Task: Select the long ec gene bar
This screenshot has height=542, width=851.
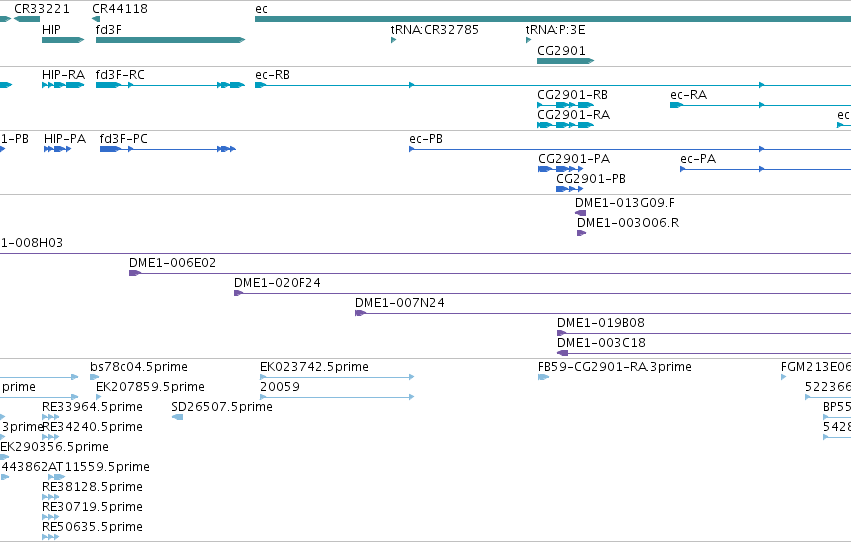Action: tap(553, 19)
